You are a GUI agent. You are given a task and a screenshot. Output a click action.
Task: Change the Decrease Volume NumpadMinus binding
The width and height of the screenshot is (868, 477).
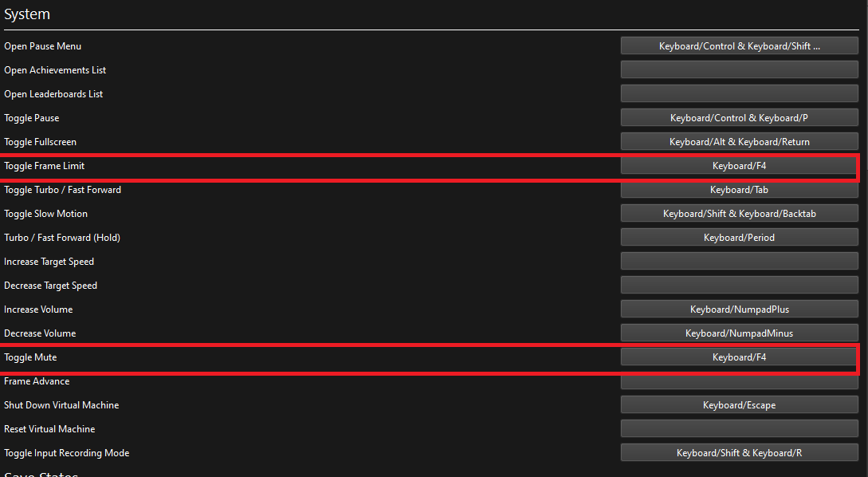pos(739,333)
